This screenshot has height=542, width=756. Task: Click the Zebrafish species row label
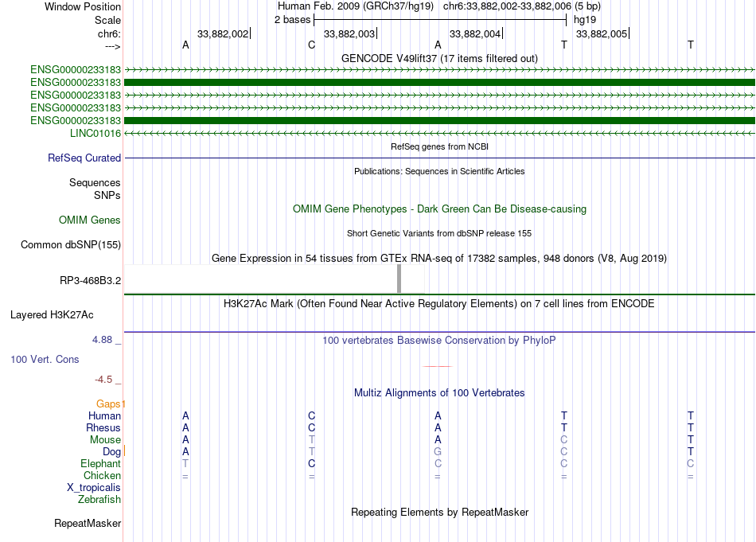tap(99, 499)
